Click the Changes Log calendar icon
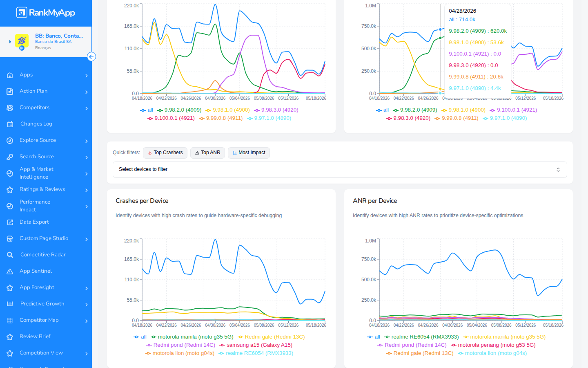This screenshot has width=588, height=368. click(x=10, y=124)
